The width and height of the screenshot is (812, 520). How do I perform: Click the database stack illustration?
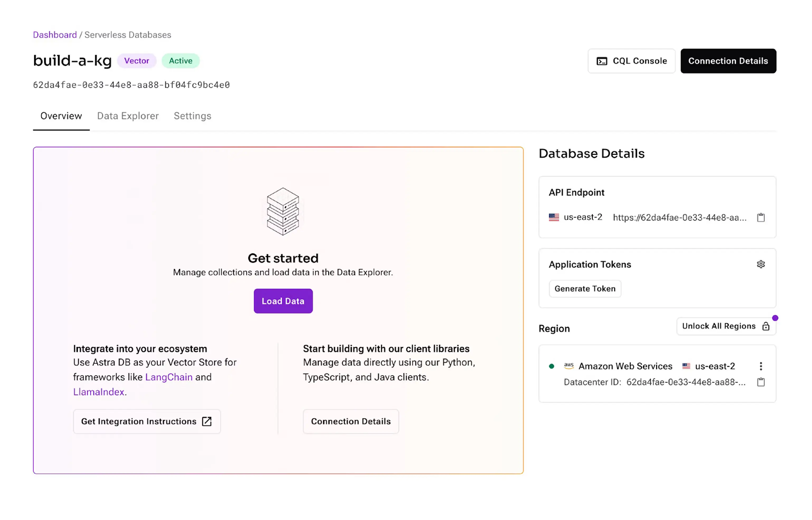(283, 211)
